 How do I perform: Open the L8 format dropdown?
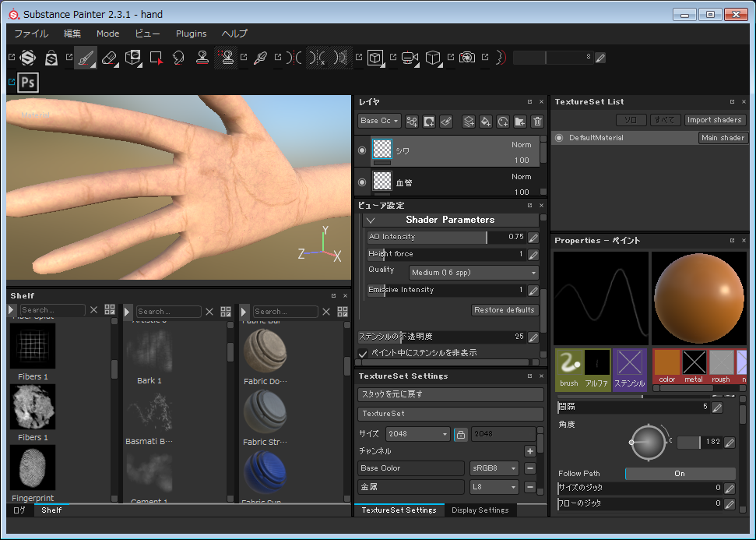(x=494, y=487)
